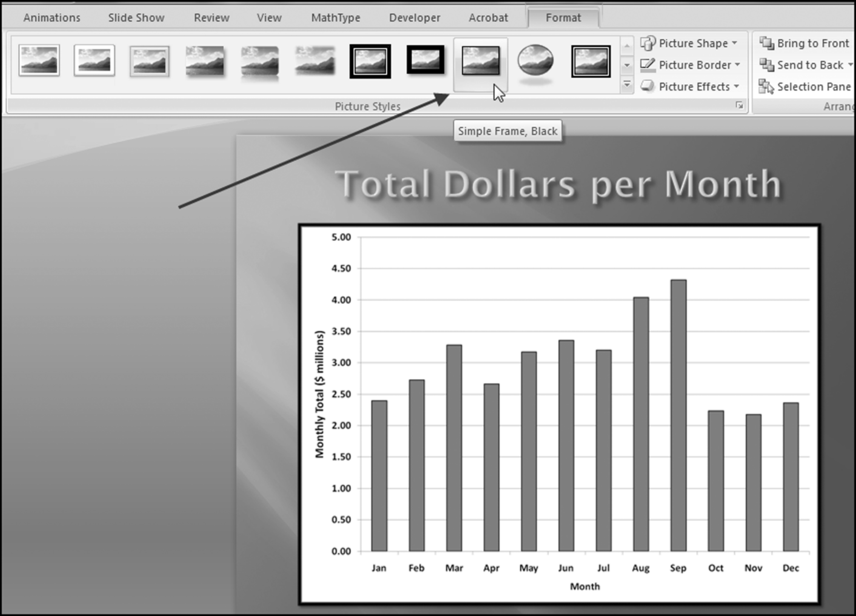Click the slide title 'Total Dollars per Month'
The height and width of the screenshot is (616, 856).
pyautogui.click(x=559, y=185)
